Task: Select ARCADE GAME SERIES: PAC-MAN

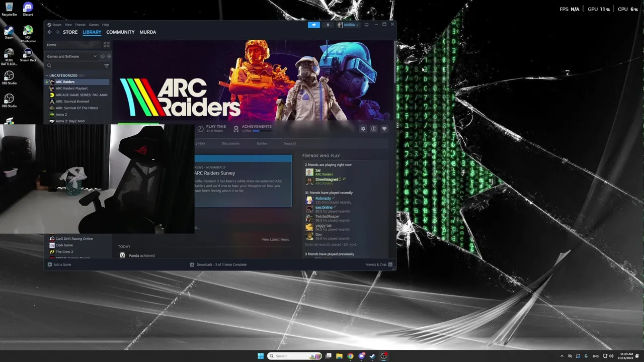Action: point(78,95)
